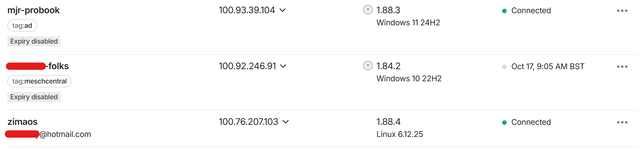
Task: Click the hotmail.com owner email under zimaos
Action: 65,134
